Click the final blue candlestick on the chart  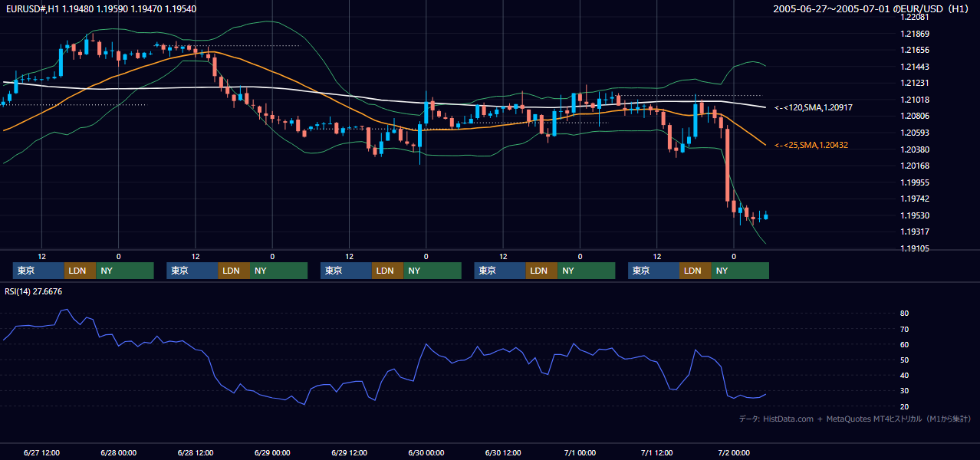pos(765,216)
